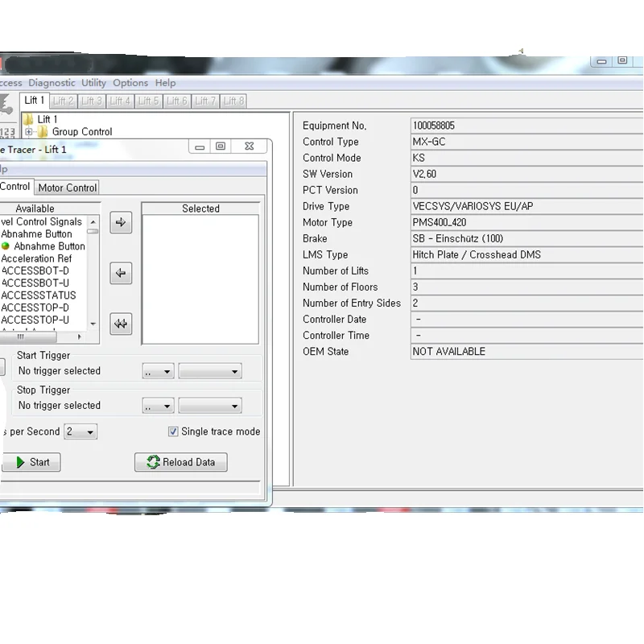Click the Reload Data button
The image size is (644, 644).
[x=180, y=462]
